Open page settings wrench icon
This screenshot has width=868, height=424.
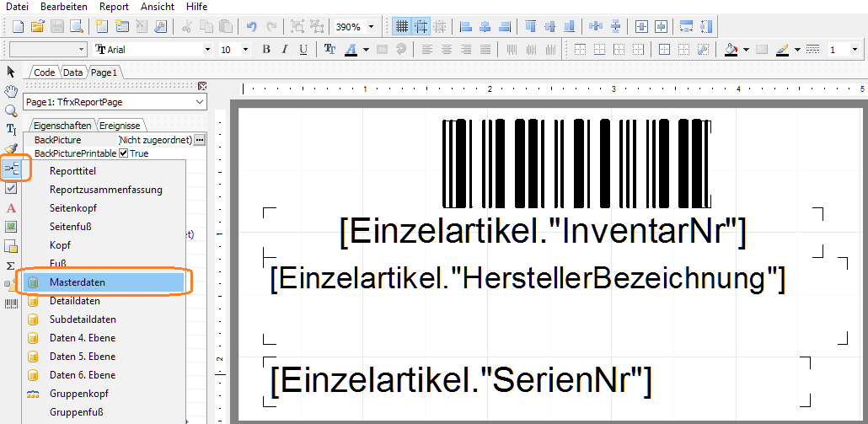pos(160,26)
